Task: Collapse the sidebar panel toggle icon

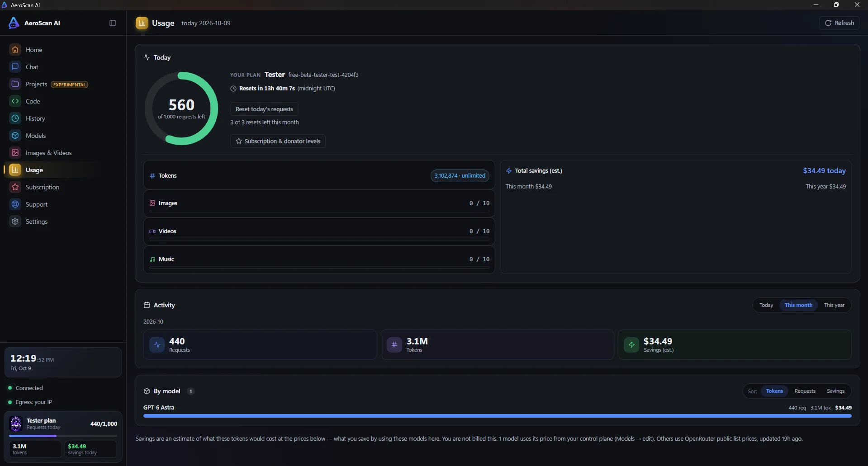Action: (x=113, y=23)
